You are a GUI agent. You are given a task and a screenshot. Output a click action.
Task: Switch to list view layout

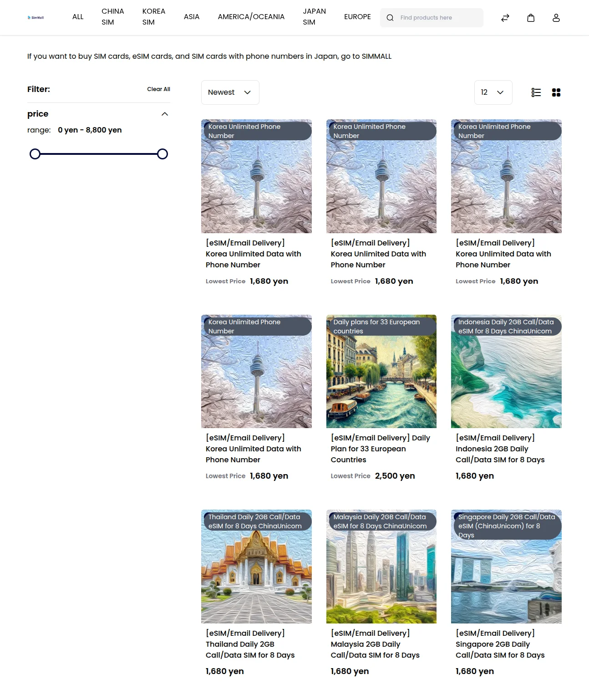pyautogui.click(x=536, y=92)
